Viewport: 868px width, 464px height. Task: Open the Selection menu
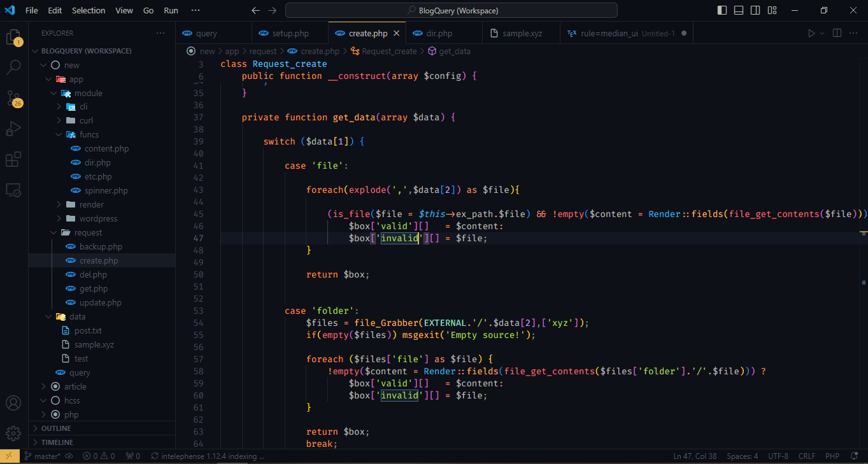click(x=89, y=10)
